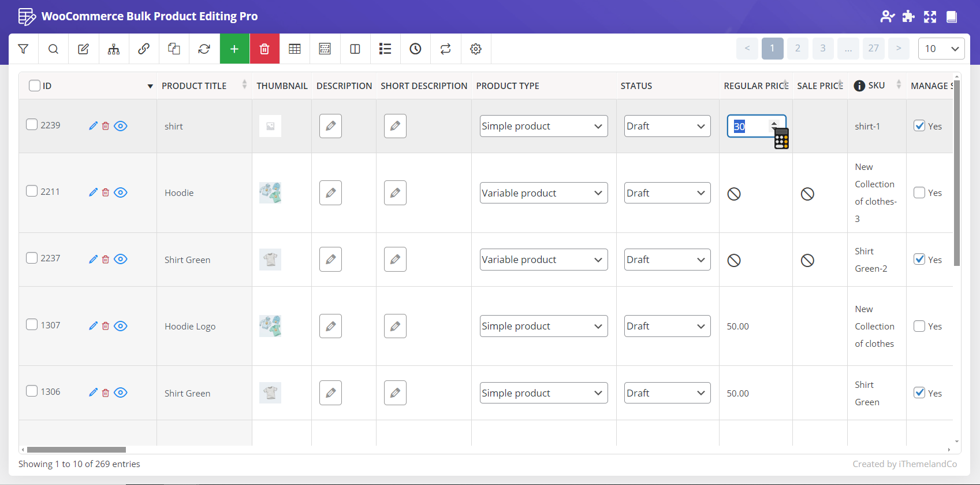The image size is (980, 485).
Task: View product 1307 using the eye icon
Action: (121, 326)
